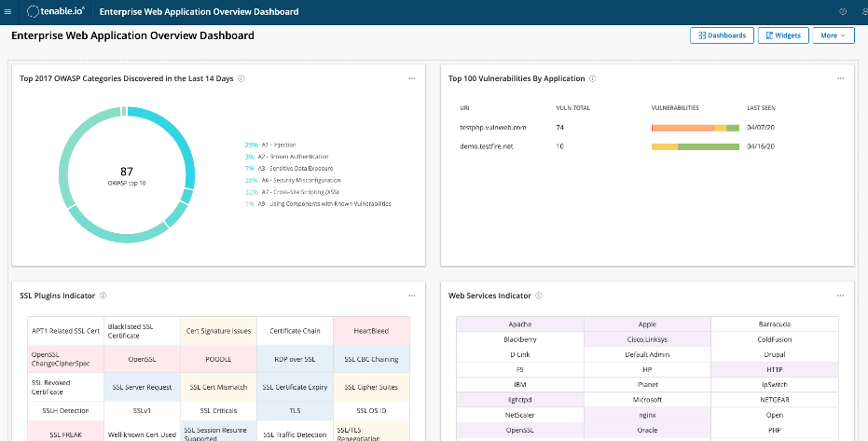Sort by URI column header
This screenshot has width=868, height=441.
[x=464, y=108]
